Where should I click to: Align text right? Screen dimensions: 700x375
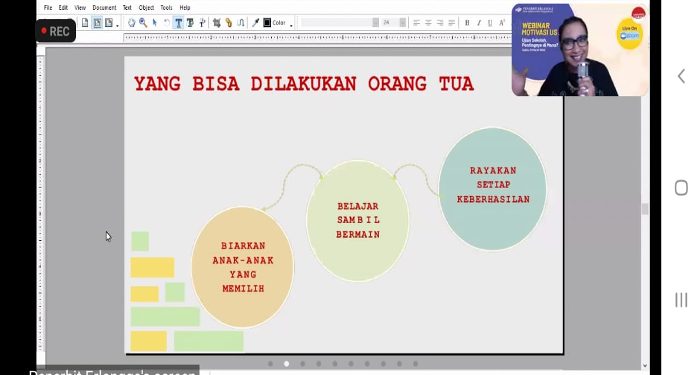point(440,23)
